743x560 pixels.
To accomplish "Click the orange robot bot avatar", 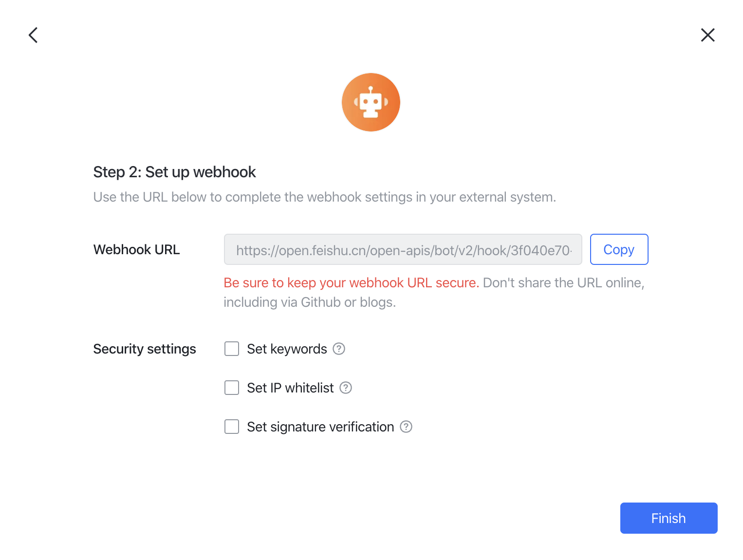I will [371, 102].
